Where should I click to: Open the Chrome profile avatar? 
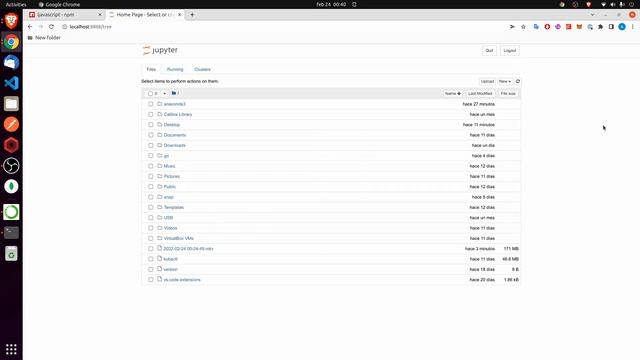point(622,27)
